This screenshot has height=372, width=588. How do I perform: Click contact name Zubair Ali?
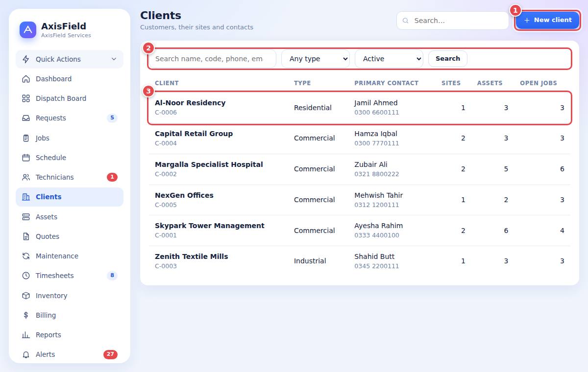[371, 164]
